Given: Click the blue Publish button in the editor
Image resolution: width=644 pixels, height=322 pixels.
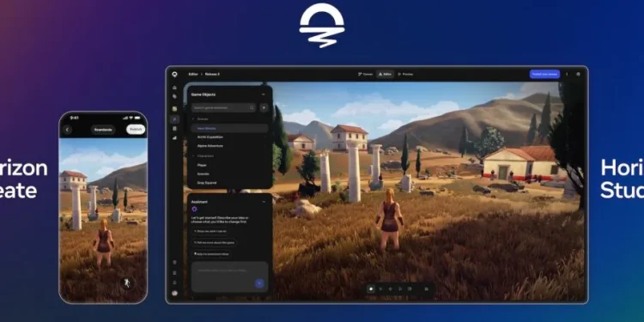Looking at the screenshot, I should point(544,75).
